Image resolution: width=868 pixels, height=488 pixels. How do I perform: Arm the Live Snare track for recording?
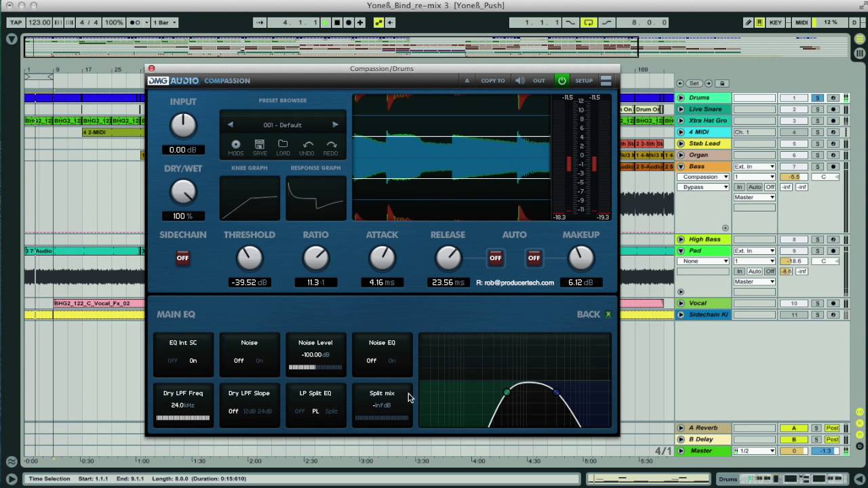pyautogui.click(x=833, y=109)
